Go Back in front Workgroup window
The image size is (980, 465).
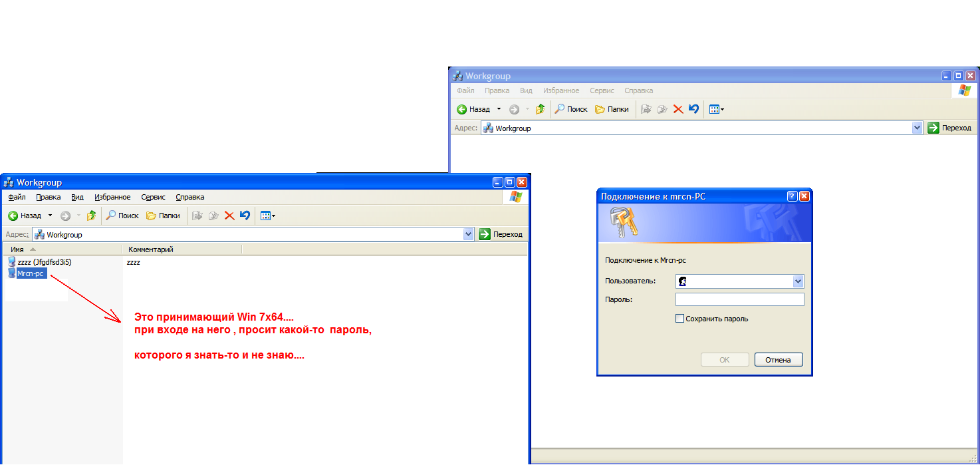(x=25, y=216)
